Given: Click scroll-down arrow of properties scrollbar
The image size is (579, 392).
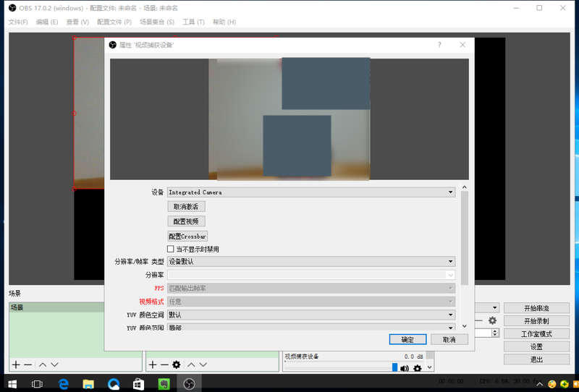Looking at the screenshot, I should coord(465,326).
